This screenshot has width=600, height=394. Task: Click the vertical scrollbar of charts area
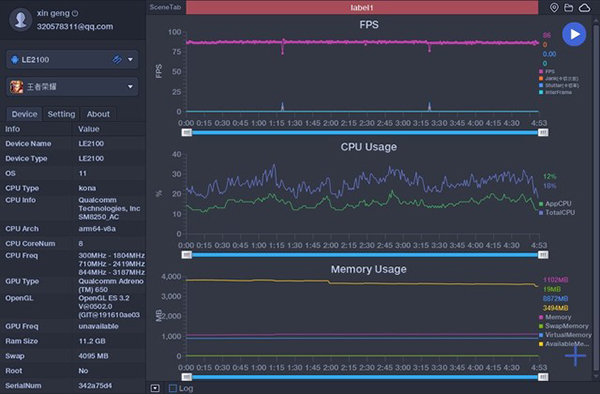[x=596, y=197]
